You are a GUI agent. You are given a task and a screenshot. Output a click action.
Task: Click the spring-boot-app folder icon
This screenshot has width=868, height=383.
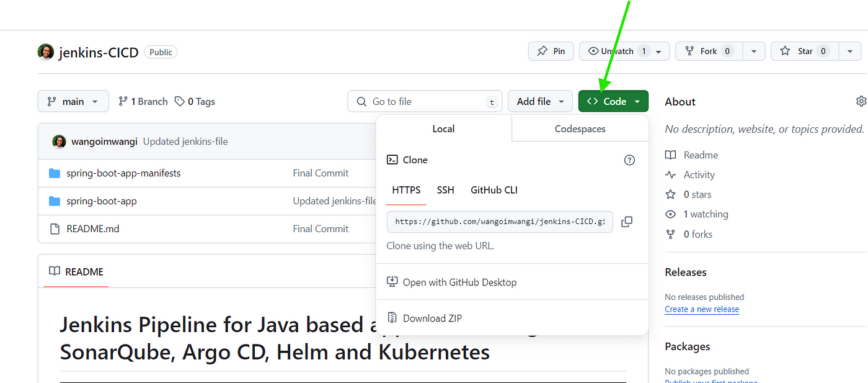55,201
